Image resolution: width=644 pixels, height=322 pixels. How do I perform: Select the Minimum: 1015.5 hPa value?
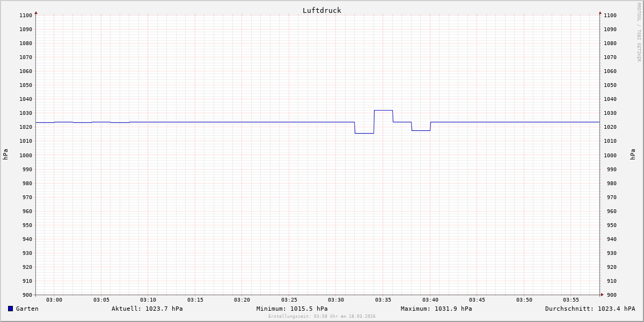292,309
